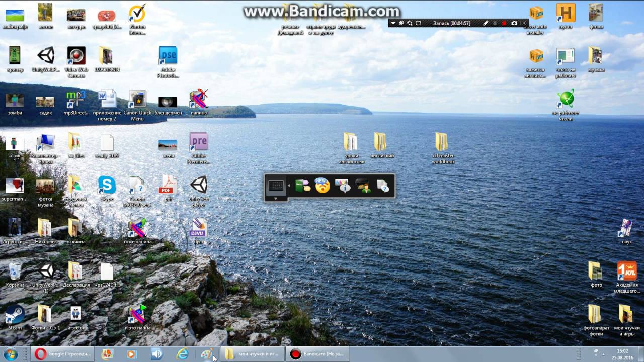Open the photo gallery icon in taskbar
Viewport: 644px width, 362px height.
coord(107,354)
